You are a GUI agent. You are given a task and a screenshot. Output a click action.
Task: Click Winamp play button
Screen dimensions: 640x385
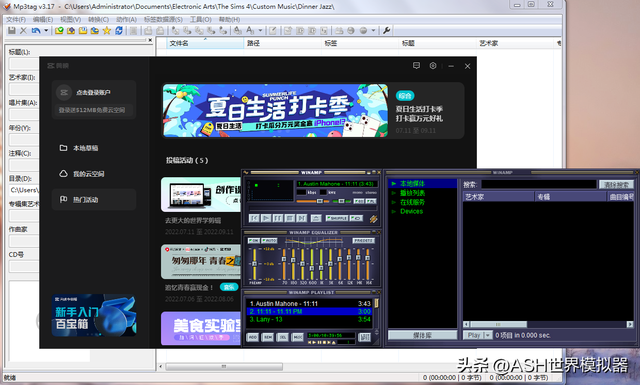point(266,218)
